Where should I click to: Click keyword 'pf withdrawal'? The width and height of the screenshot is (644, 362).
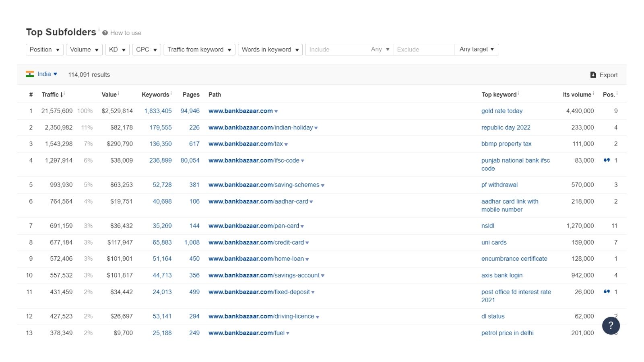[500, 185]
